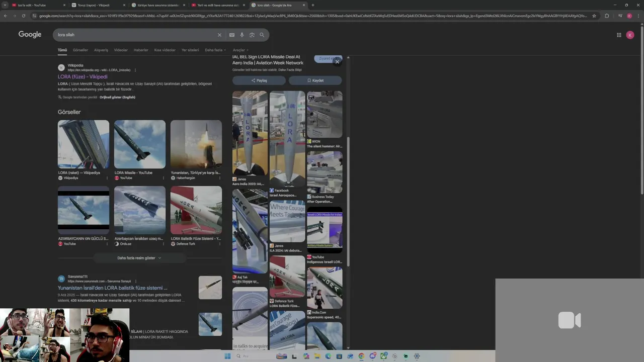Open options for the Haberhergün image result
Viewport: 644px width, 362px height.
[x=219, y=178]
